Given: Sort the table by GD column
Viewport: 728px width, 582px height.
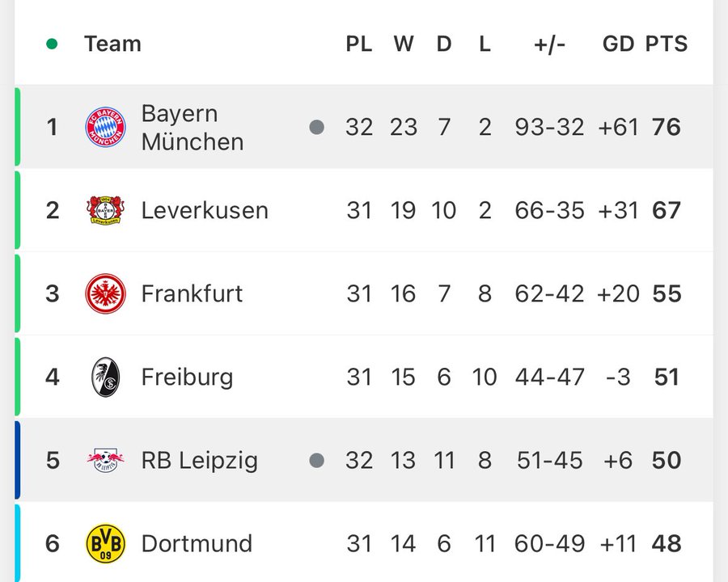Looking at the screenshot, I should 619,44.
